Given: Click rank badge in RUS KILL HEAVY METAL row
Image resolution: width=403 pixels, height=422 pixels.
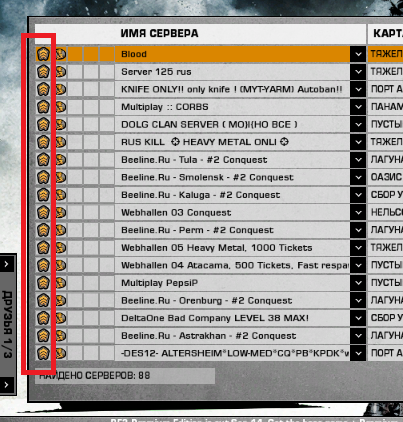Looking at the screenshot, I should pyautogui.click(x=43, y=142).
